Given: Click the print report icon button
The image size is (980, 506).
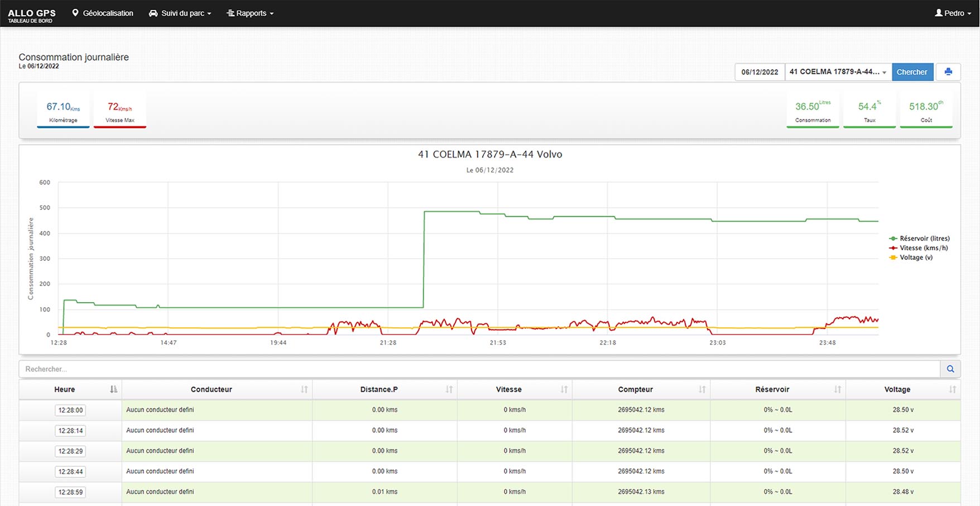Looking at the screenshot, I should pyautogui.click(x=948, y=72).
